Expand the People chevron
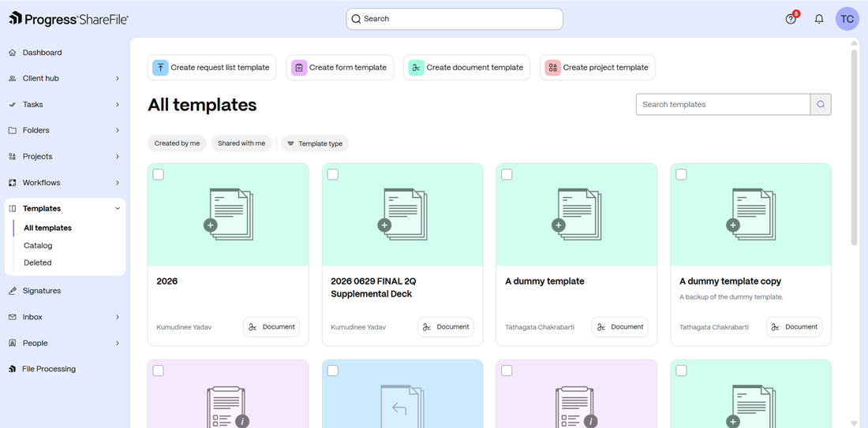 (x=118, y=343)
